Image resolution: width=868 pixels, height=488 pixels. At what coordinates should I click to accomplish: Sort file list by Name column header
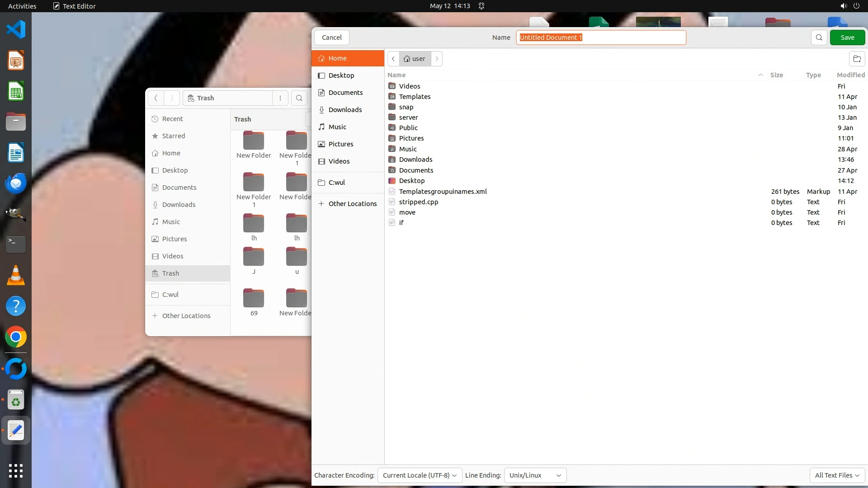pos(397,75)
